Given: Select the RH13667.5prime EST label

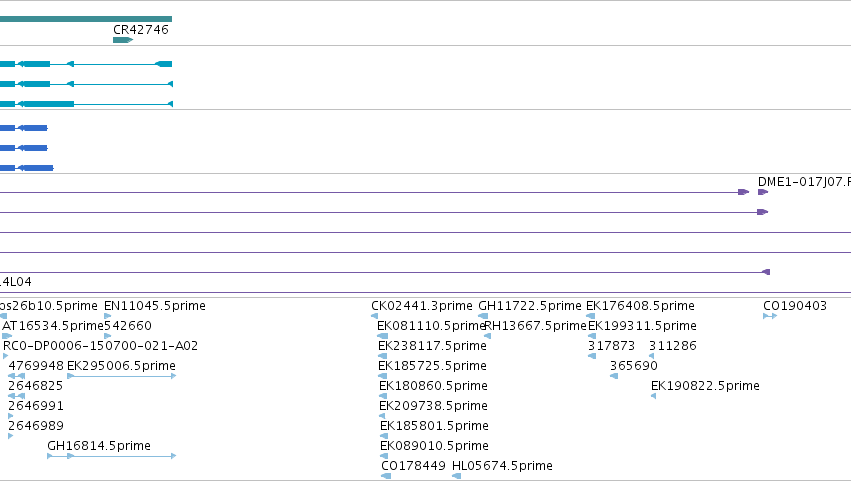Looking at the screenshot, I should [535, 326].
